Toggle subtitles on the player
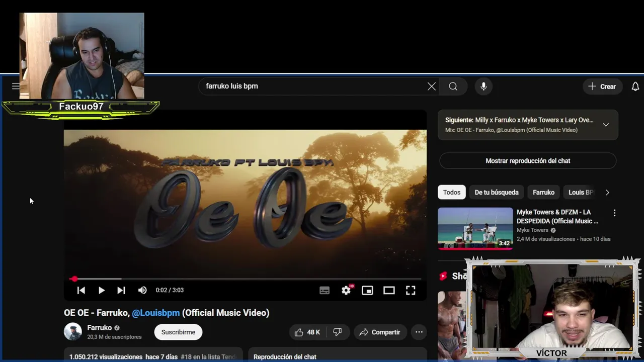Viewport: 644px width, 362px height. click(x=325, y=290)
